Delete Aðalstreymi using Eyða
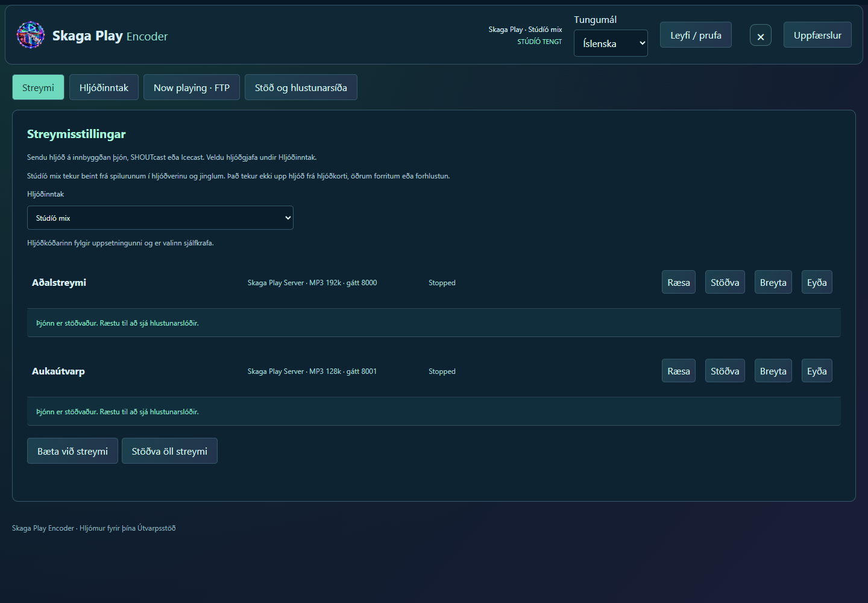This screenshot has height=603, width=868. coord(817,282)
